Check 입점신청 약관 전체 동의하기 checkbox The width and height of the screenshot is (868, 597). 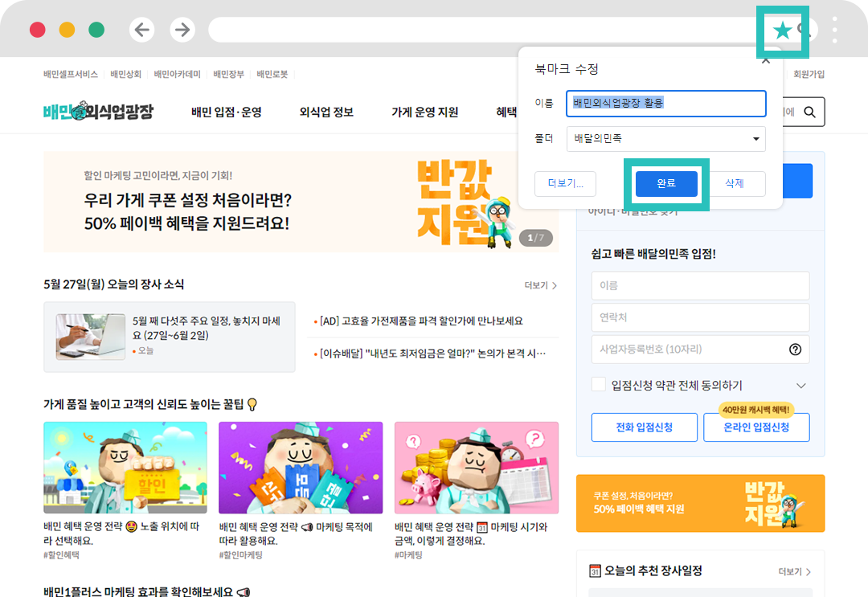[599, 384]
